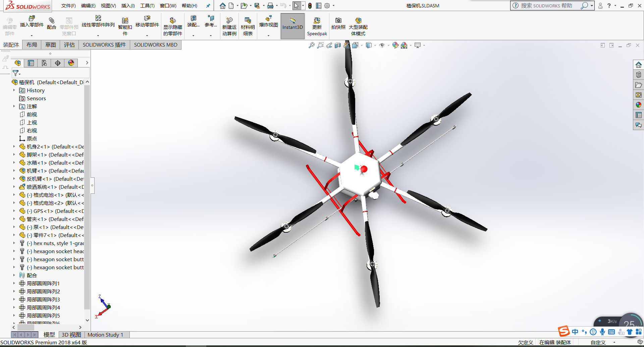Switch to the 评估 tab
This screenshot has height=347, width=644.
click(69, 45)
